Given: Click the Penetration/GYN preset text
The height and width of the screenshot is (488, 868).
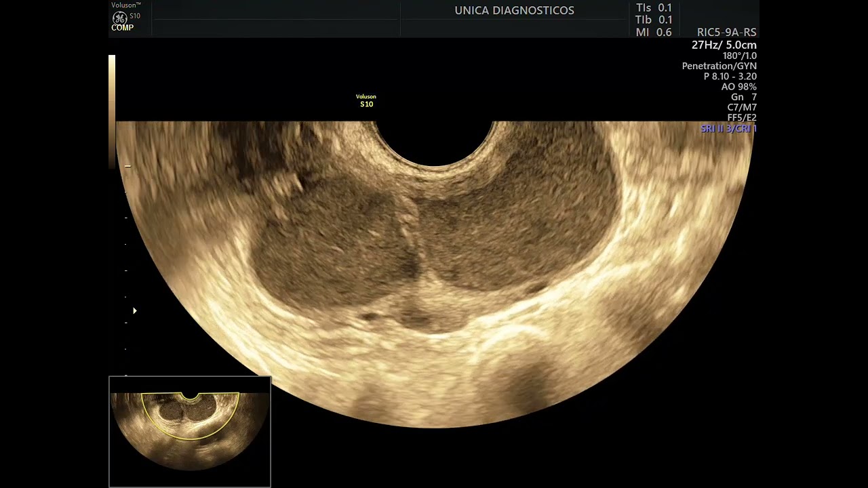Looking at the screenshot, I should 719,66.
